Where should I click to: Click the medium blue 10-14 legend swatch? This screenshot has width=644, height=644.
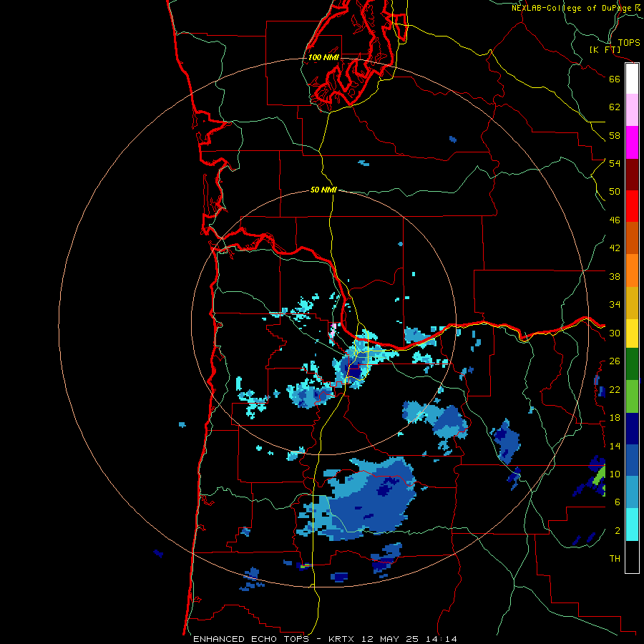pos(632,460)
